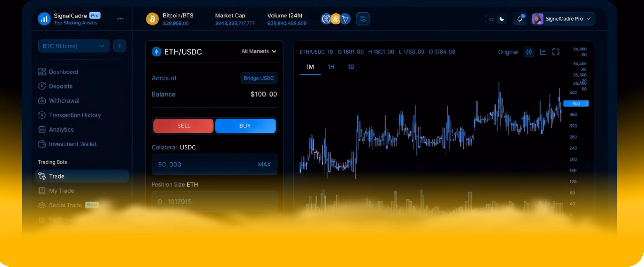644x267 pixels.
Task: Click the Transaction History icon in sidebar
Action: click(x=42, y=115)
